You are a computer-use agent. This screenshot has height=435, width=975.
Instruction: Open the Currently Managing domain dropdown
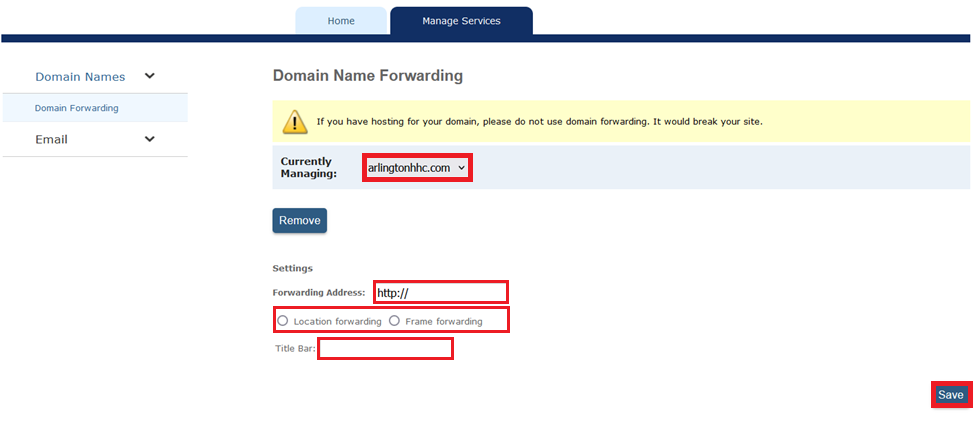(x=416, y=168)
